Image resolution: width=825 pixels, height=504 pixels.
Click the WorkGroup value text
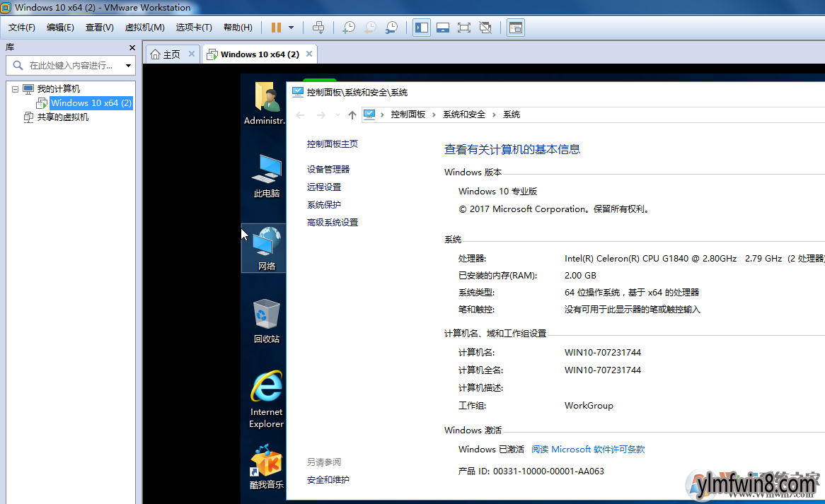[589, 406]
